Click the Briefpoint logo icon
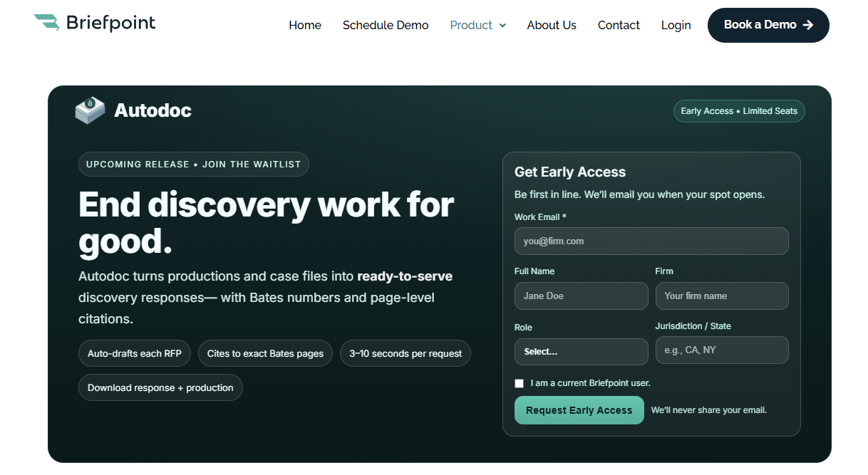The width and height of the screenshot is (868, 475). (47, 23)
